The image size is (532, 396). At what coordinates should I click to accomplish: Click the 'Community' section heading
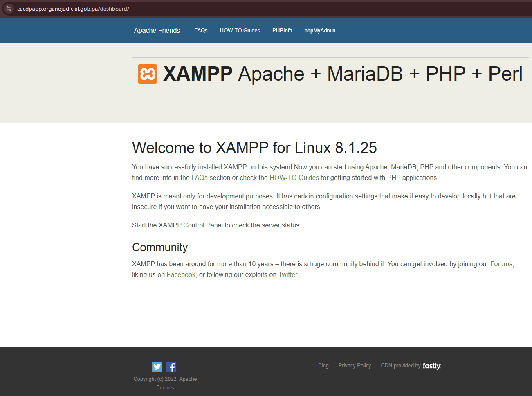pos(160,248)
